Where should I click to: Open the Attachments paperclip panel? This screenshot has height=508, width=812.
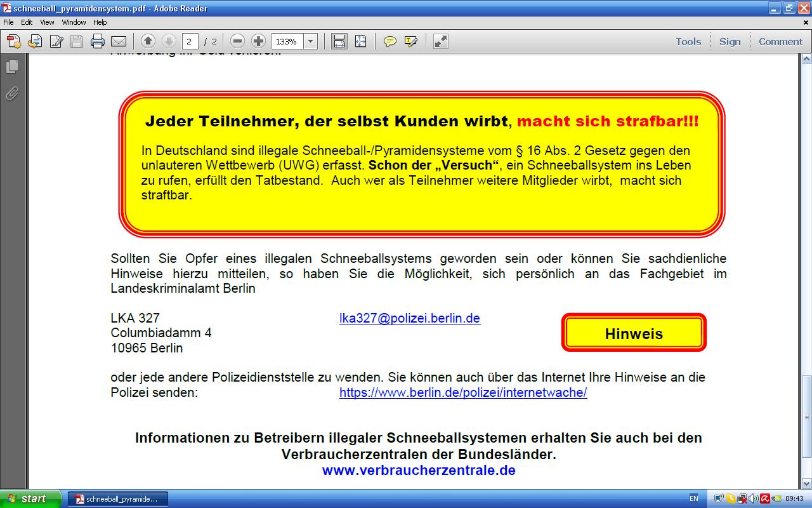[x=12, y=94]
